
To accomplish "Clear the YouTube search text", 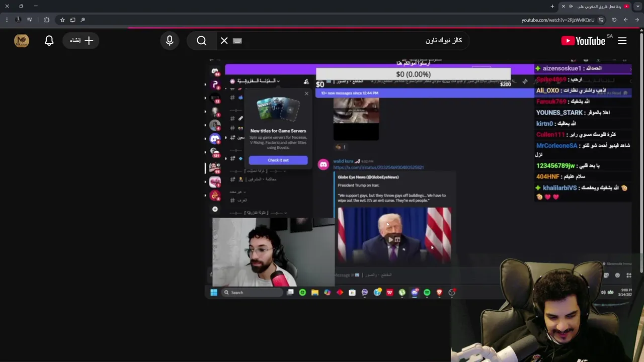I will (x=224, y=41).
